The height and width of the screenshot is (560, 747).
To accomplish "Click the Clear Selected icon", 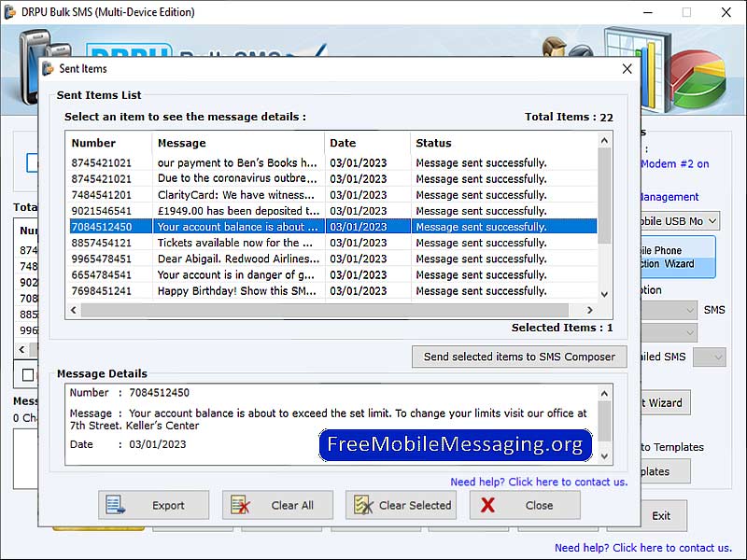I will tap(363, 505).
